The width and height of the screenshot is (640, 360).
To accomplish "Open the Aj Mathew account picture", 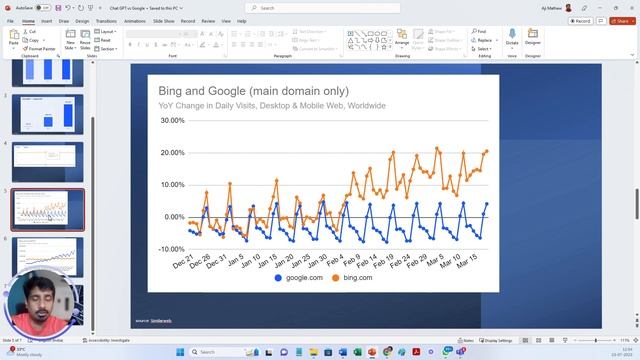I will 568,8.
